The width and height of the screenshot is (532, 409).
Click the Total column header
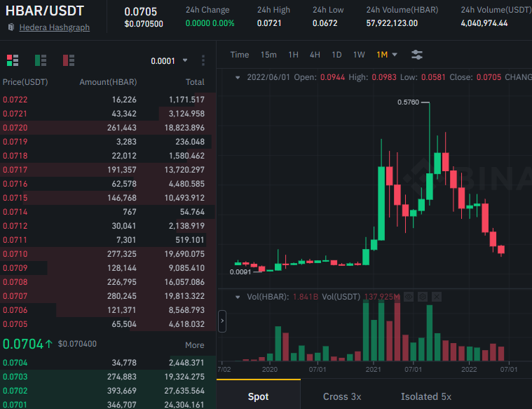point(195,82)
